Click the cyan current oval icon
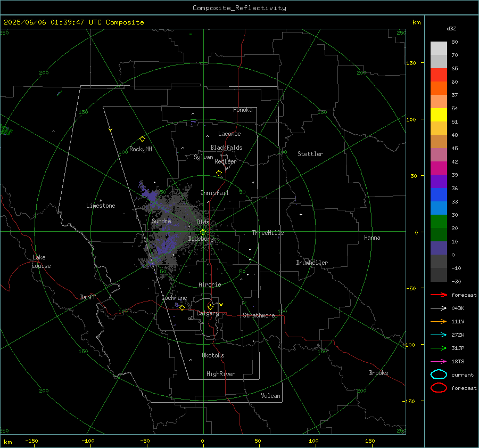 coord(439,374)
